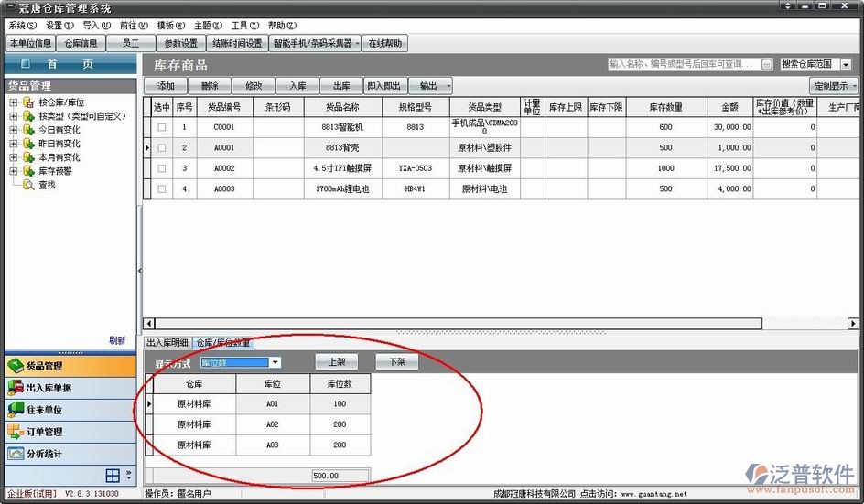864x504 pixels.
Task: Click the ellipsis button beside search box
Action: [766, 65]
